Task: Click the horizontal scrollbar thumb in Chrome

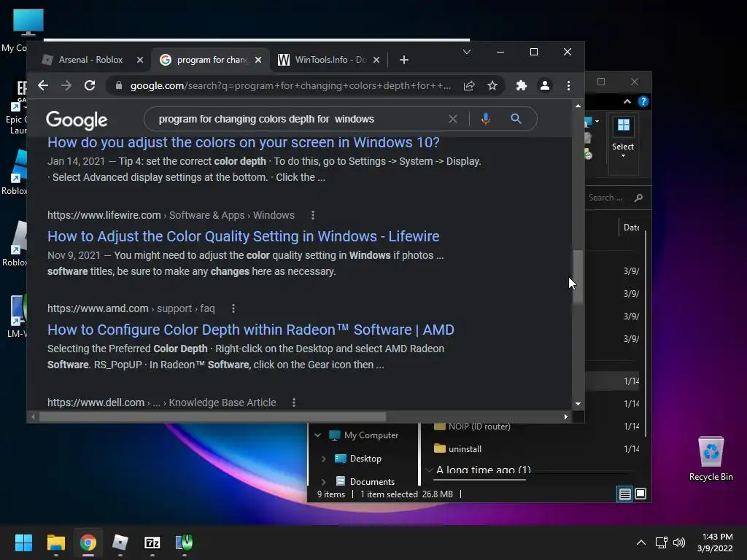Action: pos(212,417)
